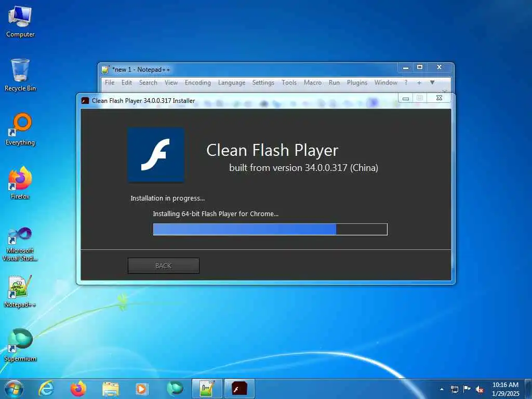The width and height of the screenshot is (532, 399).
Task: Open the Language menu in Notepad++
Action: (232, 83)
